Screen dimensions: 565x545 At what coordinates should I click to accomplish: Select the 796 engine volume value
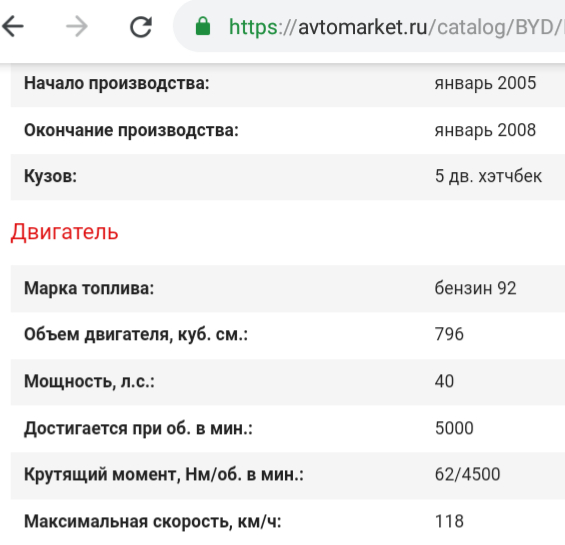tap(449, 334)
